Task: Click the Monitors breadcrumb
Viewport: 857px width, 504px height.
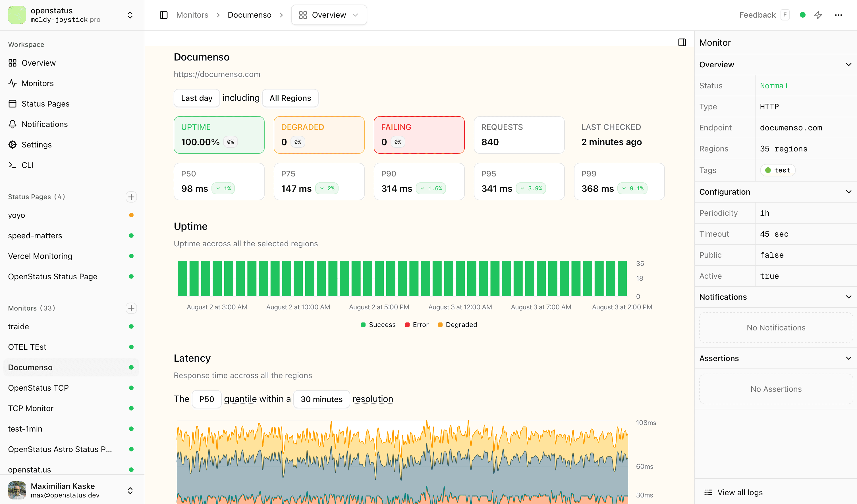Action: (x=192, y=14)
